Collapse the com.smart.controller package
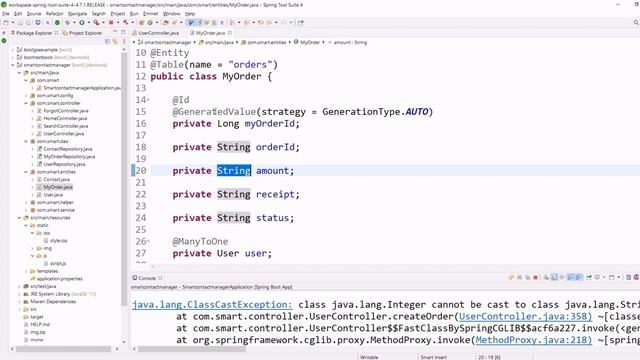The image size is (640, 360). coord(26,103)
